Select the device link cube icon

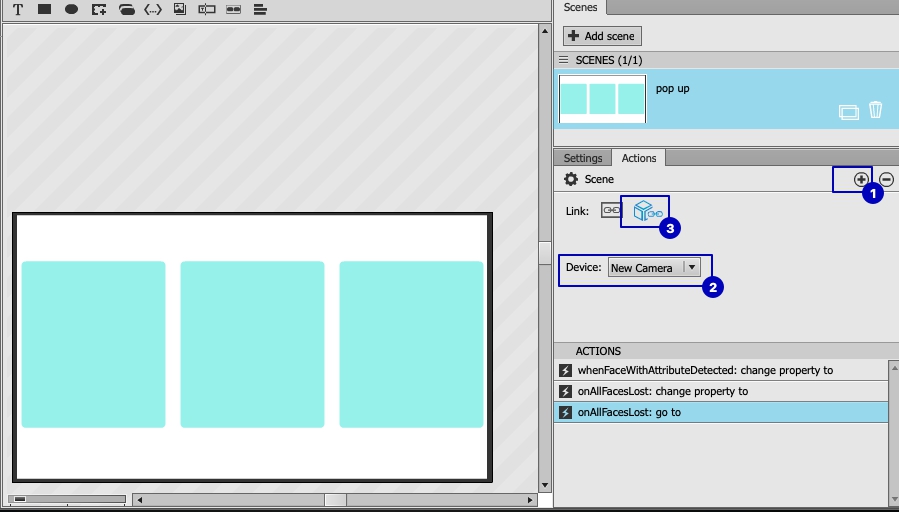pyautogui.click(x=647, y=211)
